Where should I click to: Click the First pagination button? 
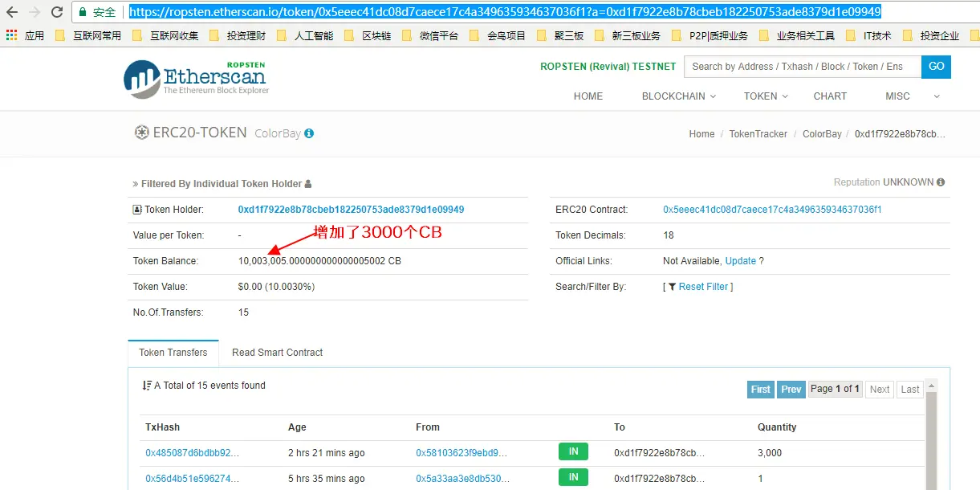pos(761,389)
